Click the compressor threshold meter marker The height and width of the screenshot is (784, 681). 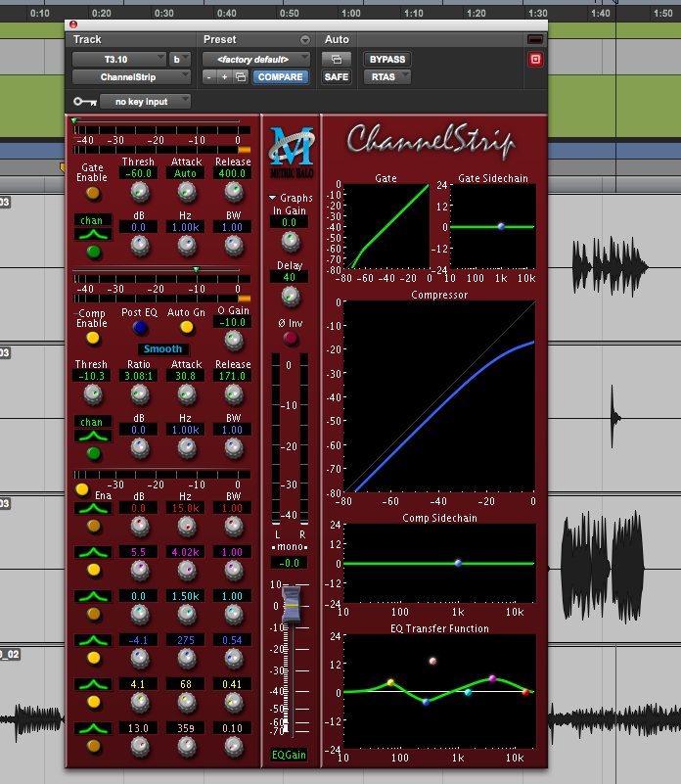196,269
